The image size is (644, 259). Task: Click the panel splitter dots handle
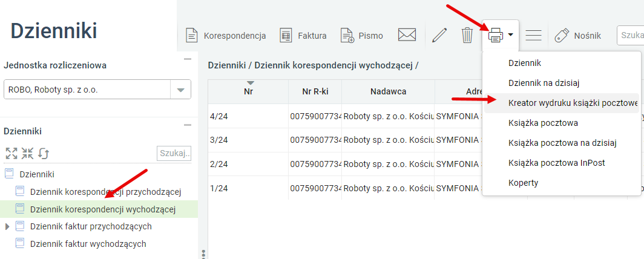203,254
